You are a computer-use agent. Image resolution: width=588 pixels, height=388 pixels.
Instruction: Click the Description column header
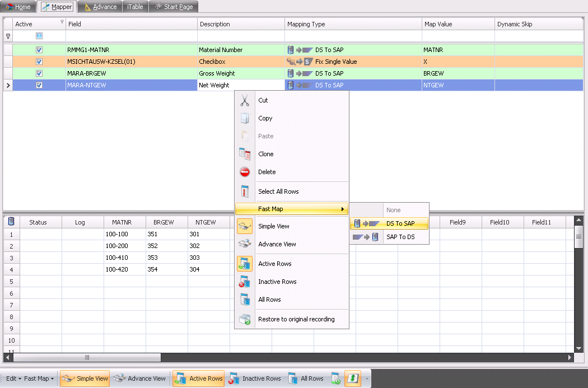pos(241,24)
